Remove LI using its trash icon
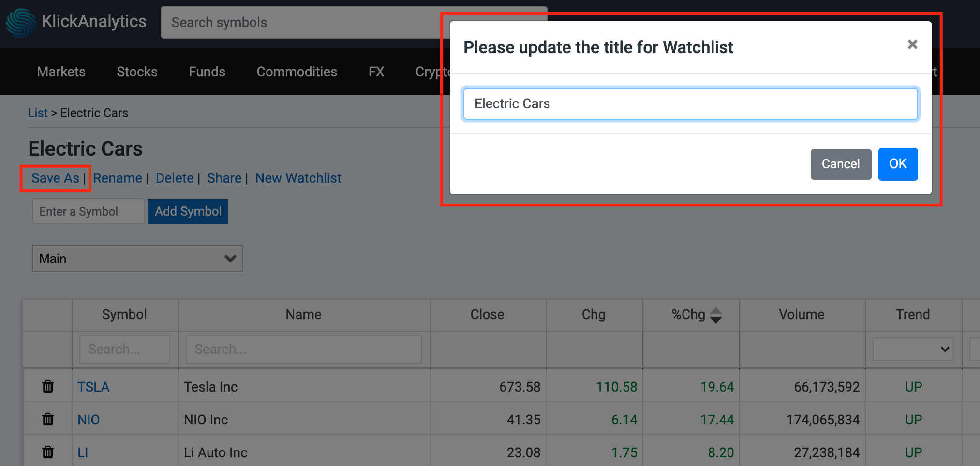980x466 pixels. pyautogui.click(x=48, y=452)
